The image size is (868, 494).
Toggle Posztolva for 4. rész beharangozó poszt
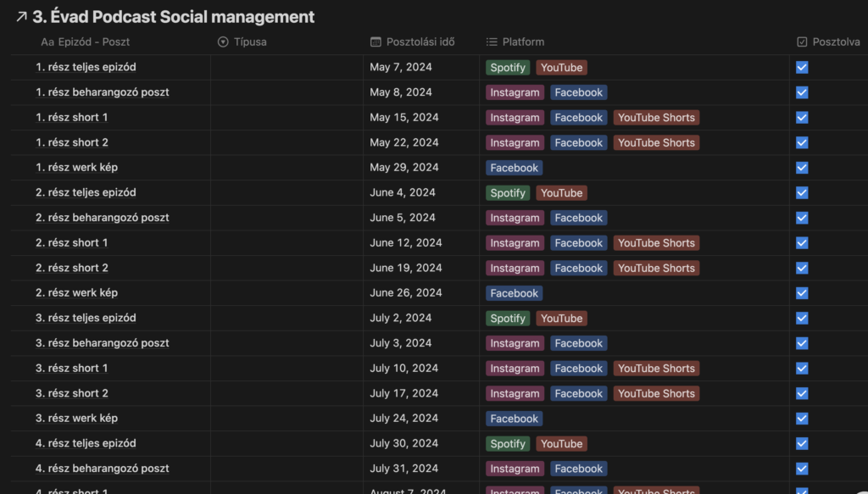click(x=802, y=469)
